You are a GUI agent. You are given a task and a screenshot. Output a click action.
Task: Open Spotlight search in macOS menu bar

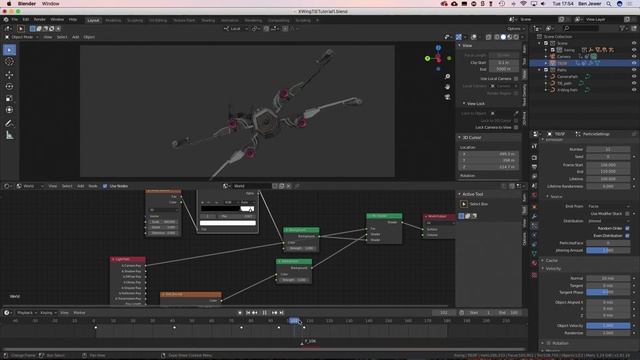[609, 4]
